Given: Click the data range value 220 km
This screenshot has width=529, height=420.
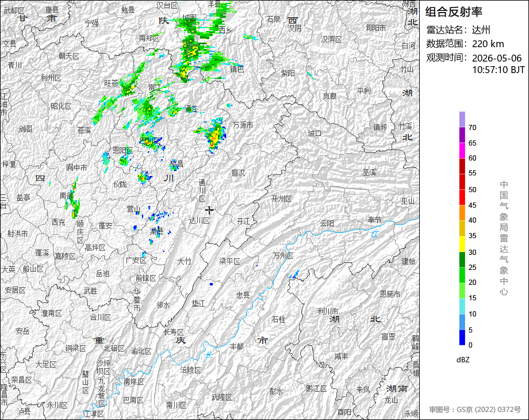Looking at the screenshot, I should point(488,44).
